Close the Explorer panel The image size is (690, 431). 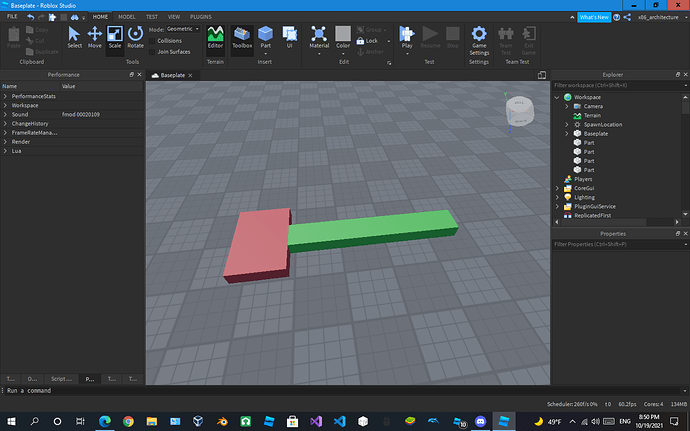pyautogui.click(x=685, y=75)
